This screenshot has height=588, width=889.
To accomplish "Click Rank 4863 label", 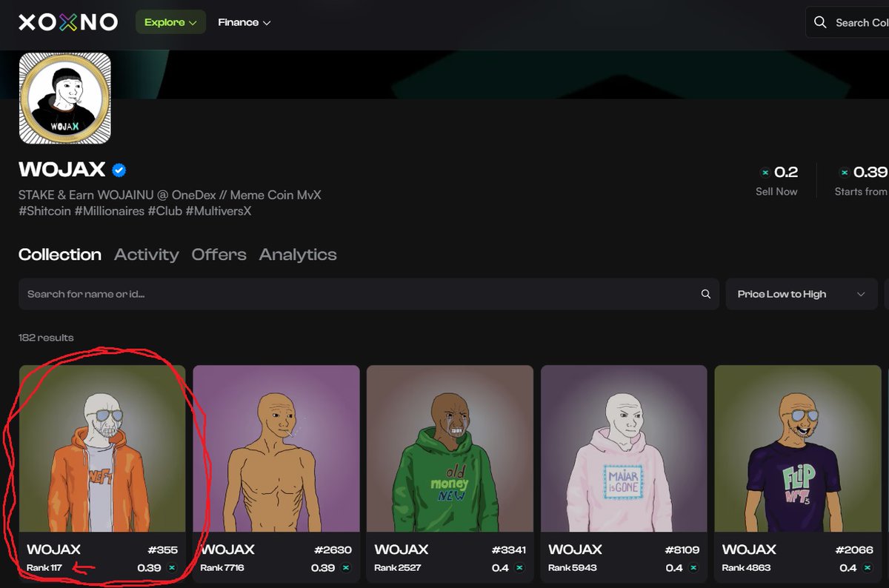I will pos(747,568).
